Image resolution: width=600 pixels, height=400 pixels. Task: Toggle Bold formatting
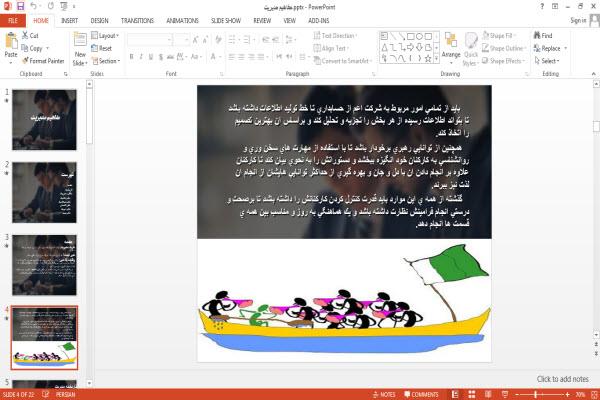[131, 57]
